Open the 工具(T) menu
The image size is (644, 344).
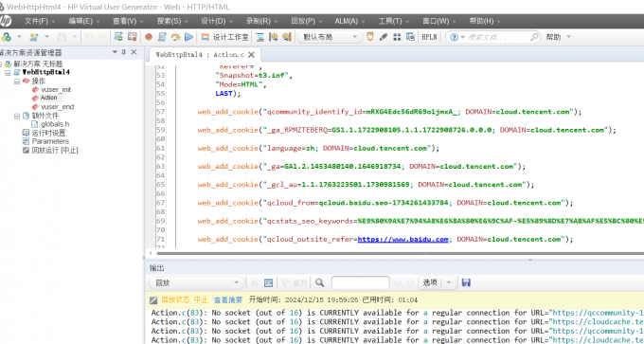pyautogui.click(x=393, y=21)
